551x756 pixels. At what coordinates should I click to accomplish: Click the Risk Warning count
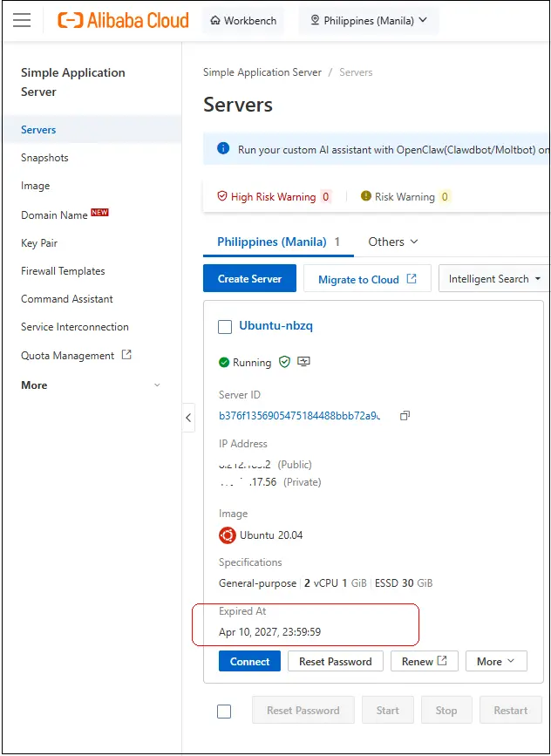[445, 197]
